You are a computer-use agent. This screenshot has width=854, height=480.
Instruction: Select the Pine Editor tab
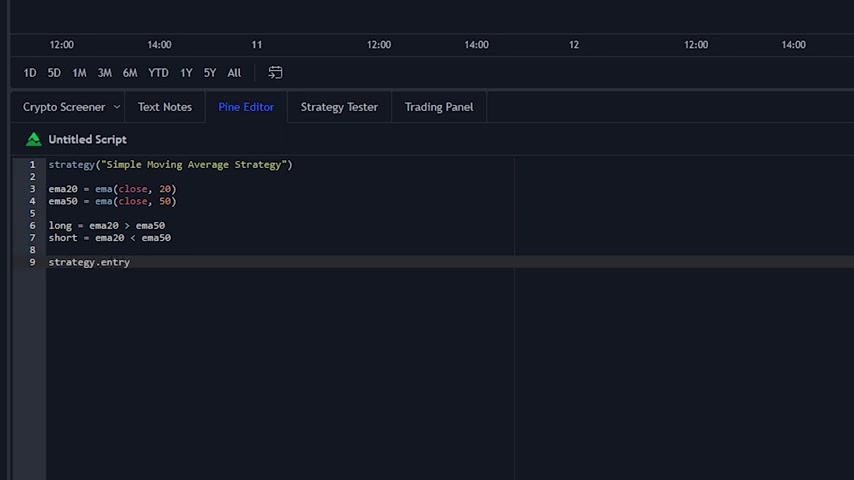(246, 107)
